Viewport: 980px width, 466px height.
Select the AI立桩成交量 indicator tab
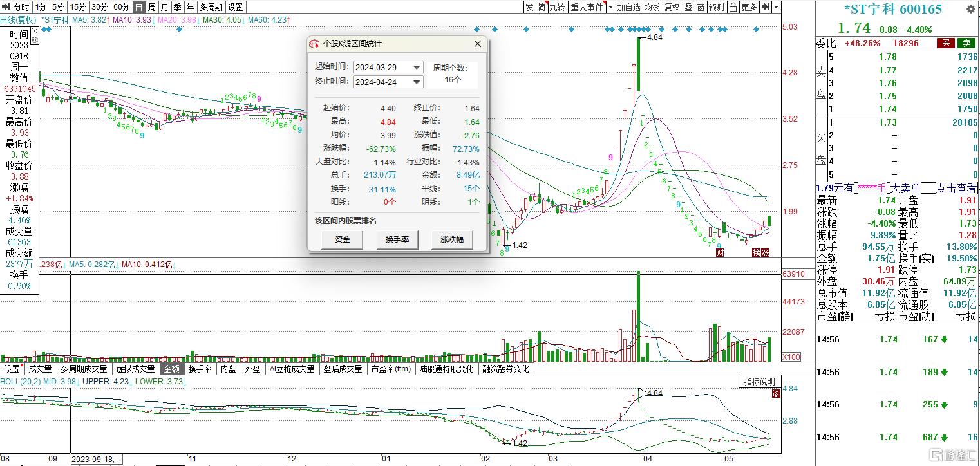coord(292,369)
